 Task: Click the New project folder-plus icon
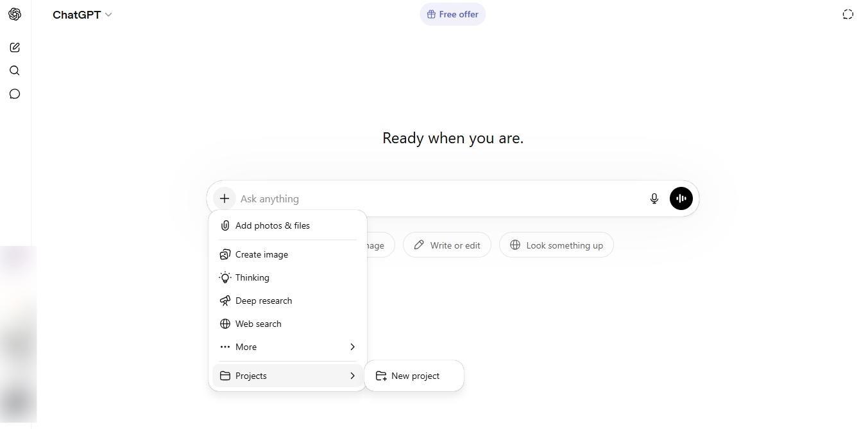point(381,376)
